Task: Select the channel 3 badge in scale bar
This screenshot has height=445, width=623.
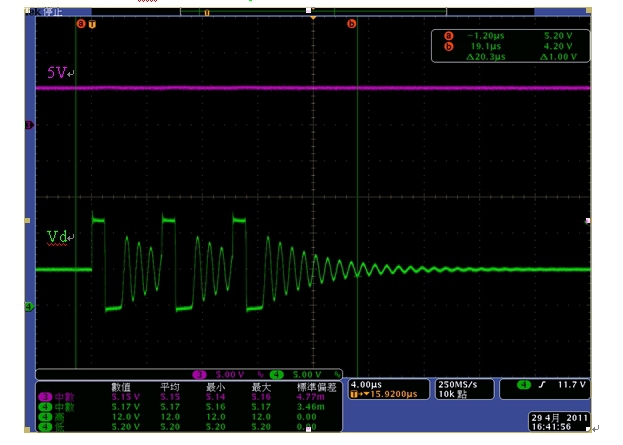Action: [x=200, y=374]
